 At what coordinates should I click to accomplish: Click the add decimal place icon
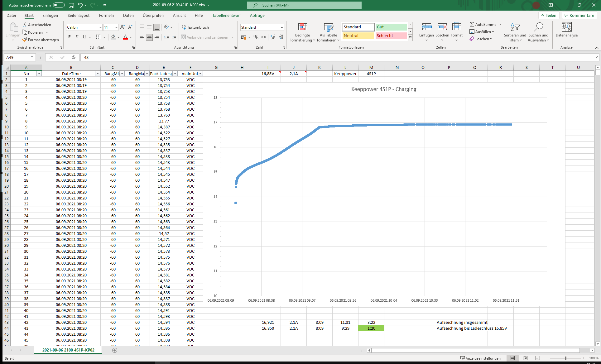pyautogui.click(x=273, y=37)
